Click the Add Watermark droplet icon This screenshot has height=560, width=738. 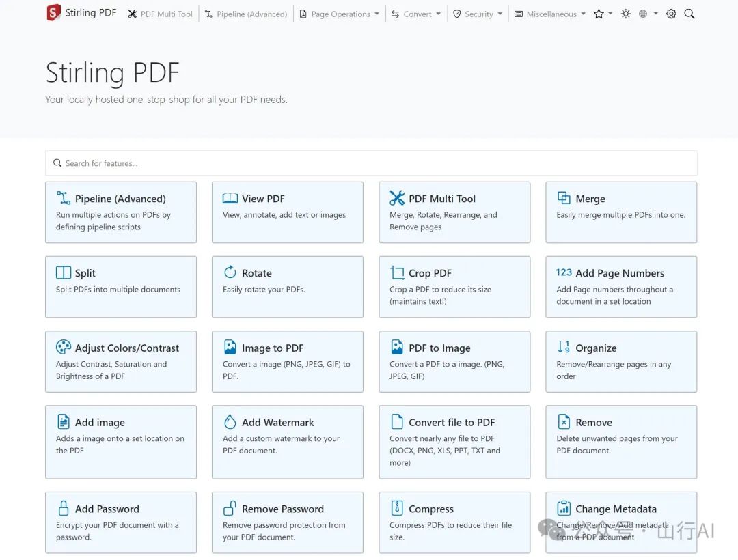230,421
